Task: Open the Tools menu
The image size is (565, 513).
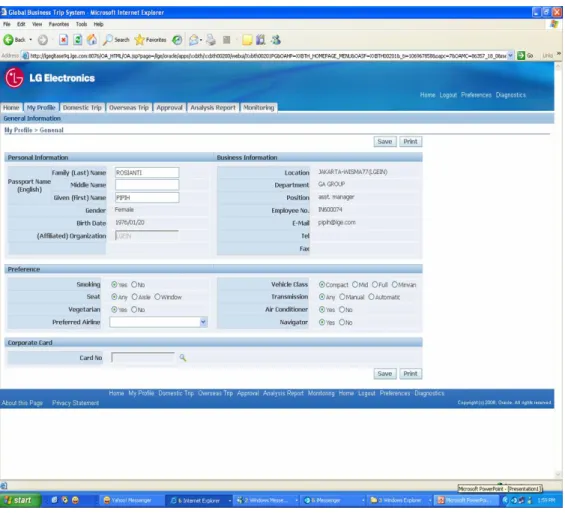Action: click(x=81, y=24)
